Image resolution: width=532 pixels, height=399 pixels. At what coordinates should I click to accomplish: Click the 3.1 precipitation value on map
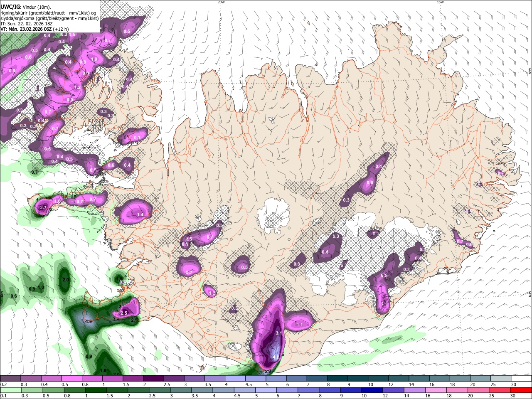tap(279, 333)
